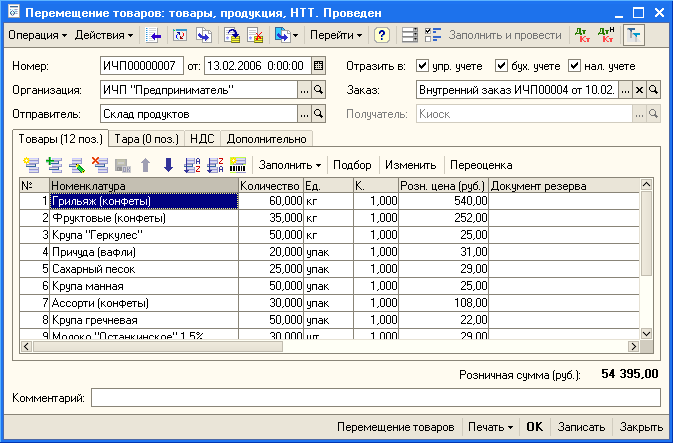Open the Действия menu

pos(104,35)
